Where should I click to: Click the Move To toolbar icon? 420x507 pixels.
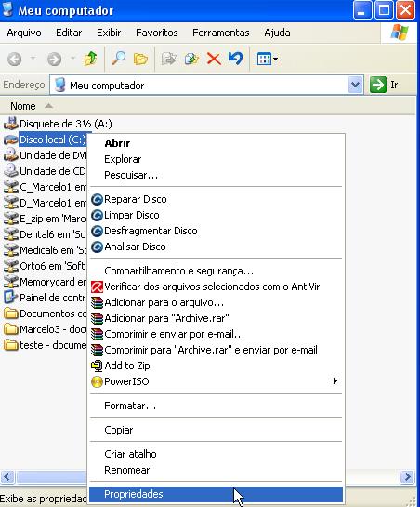pos(169,59)
